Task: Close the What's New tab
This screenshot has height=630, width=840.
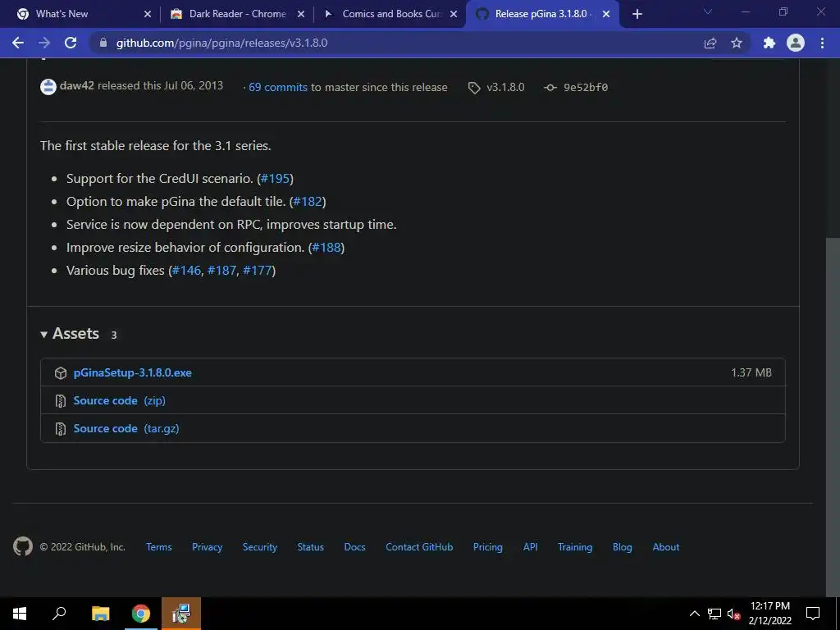Action: pyautogui.click(x=148, y=14)
